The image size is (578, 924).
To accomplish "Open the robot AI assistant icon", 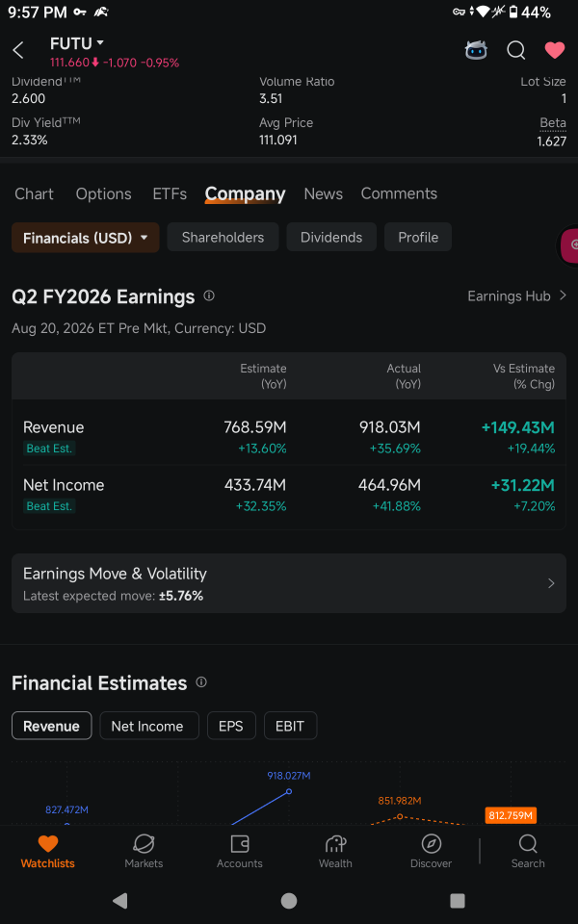I will [x=476, y=51].
